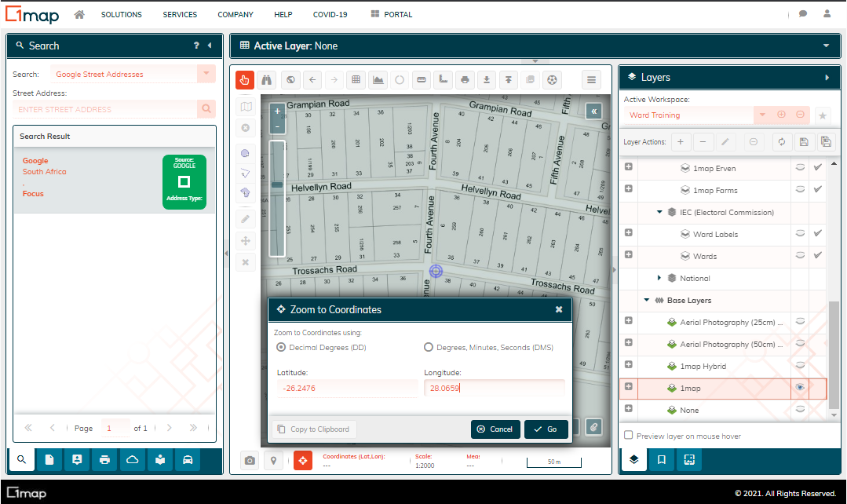Click the soccer ball icon in map toolbar
This screenshot has height=504, width=847.
[552, 80]
